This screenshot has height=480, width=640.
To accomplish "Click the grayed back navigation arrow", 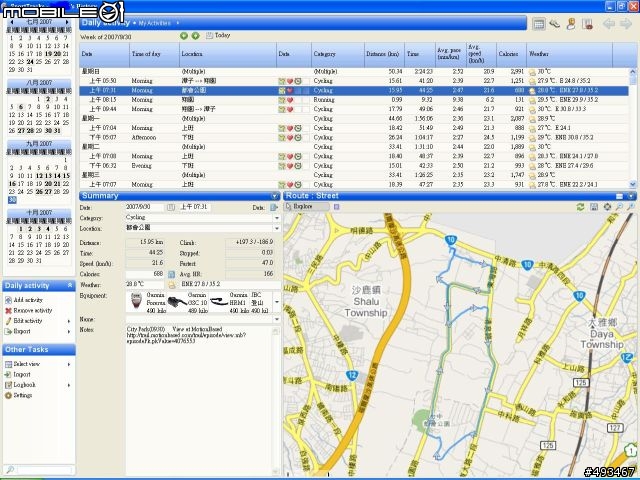I will coord(609,24).
